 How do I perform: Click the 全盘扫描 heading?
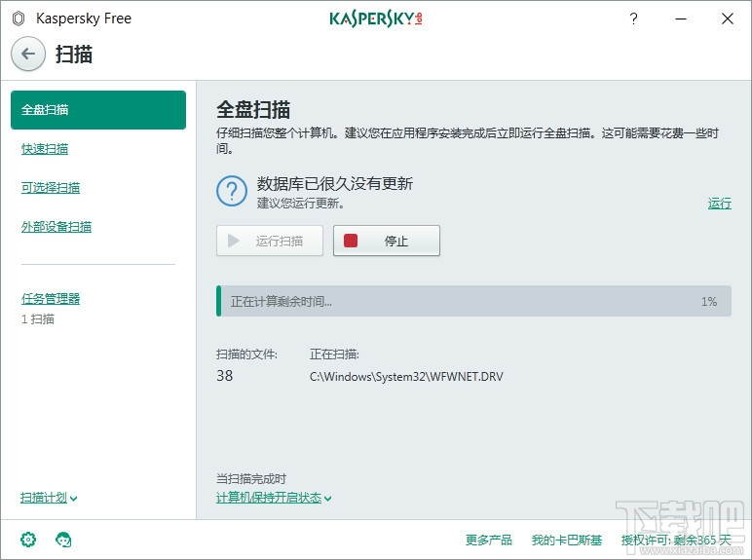253,109
